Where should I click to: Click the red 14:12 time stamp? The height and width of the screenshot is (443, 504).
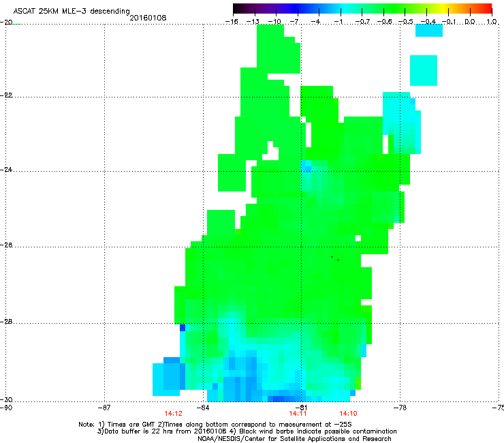[173, 414]
